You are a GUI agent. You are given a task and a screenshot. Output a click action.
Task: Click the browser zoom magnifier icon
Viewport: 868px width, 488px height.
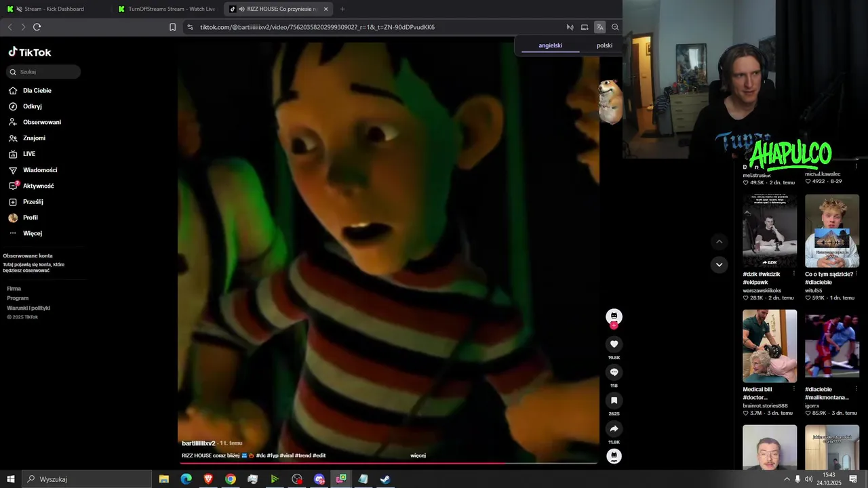(x=615, y=27)
